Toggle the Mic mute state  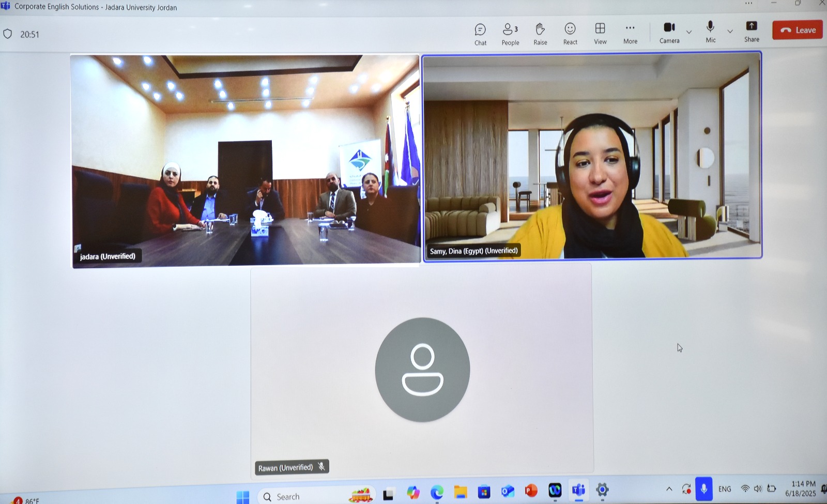pyautogui.click(x=711, y=32)
